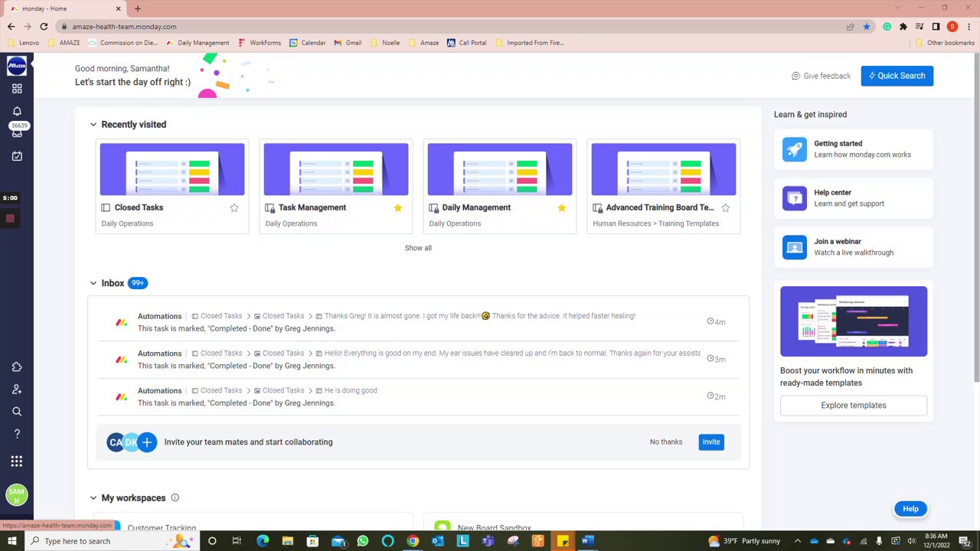Select the monday - Home browser tab
The height and width of the screenshot is (551, 980).
point(65,8)
